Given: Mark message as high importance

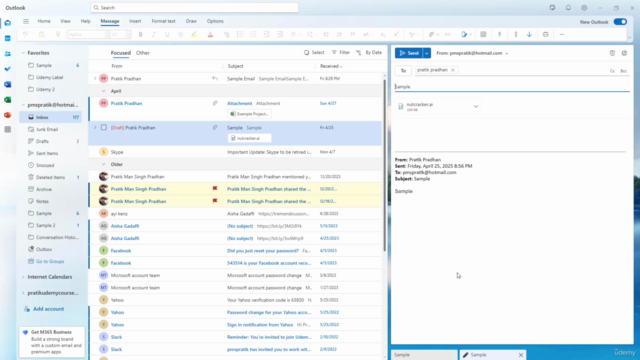Looking at the screenshot, I should (x=516, y=35).
